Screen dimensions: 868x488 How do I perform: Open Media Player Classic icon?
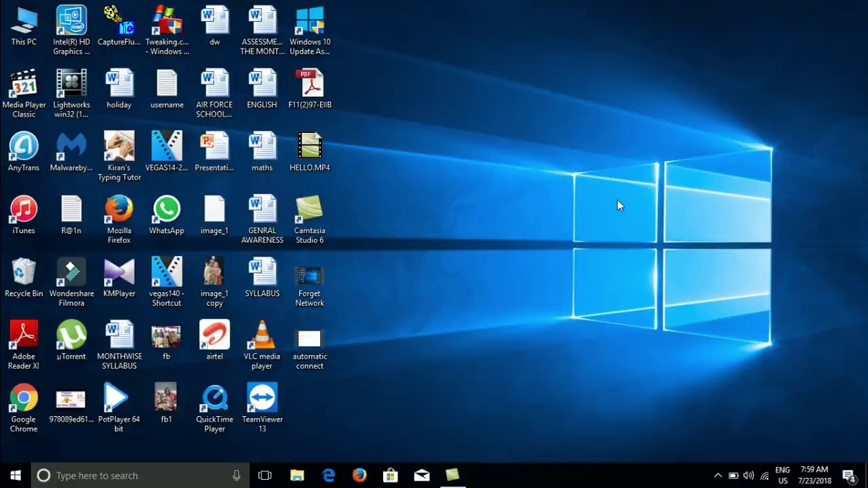coord(24,94)
